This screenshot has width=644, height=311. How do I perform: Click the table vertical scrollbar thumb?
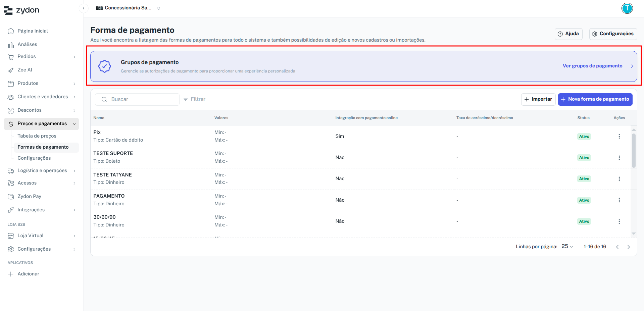click(x=634, y=151)
